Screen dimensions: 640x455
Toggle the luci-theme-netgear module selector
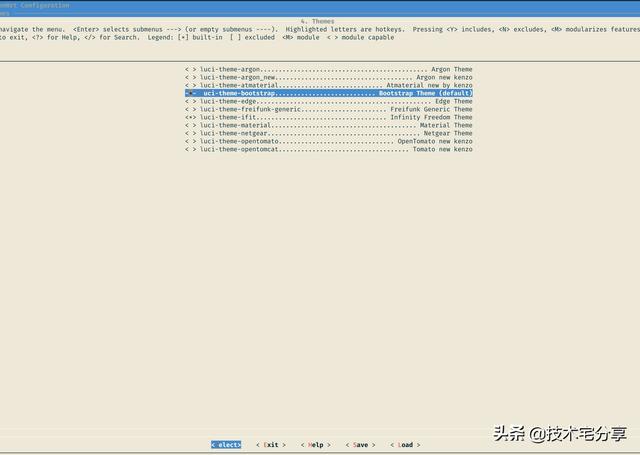click(x=191, y=133)
